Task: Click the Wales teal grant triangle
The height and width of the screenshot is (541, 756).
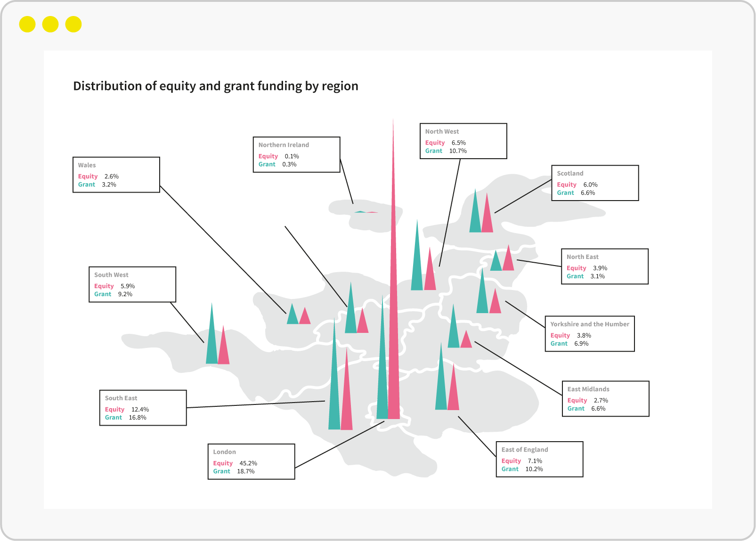Action: point(293,316)
